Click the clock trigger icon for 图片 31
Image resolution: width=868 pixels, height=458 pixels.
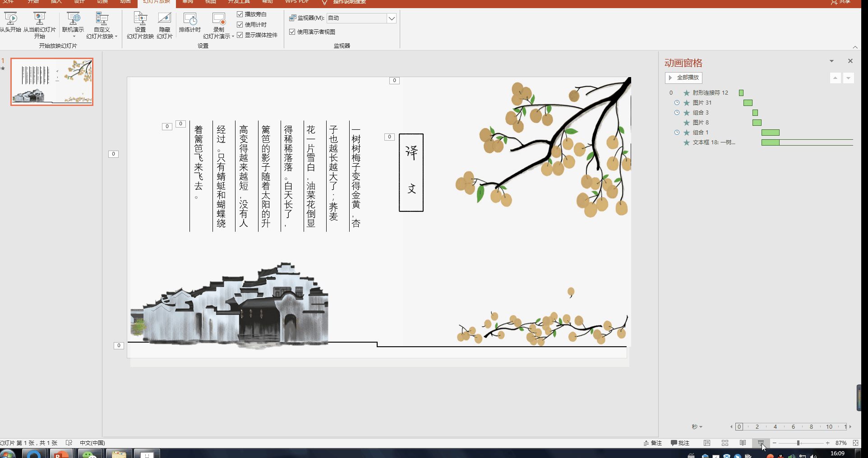pyautogui.click(x=677, y=103)
